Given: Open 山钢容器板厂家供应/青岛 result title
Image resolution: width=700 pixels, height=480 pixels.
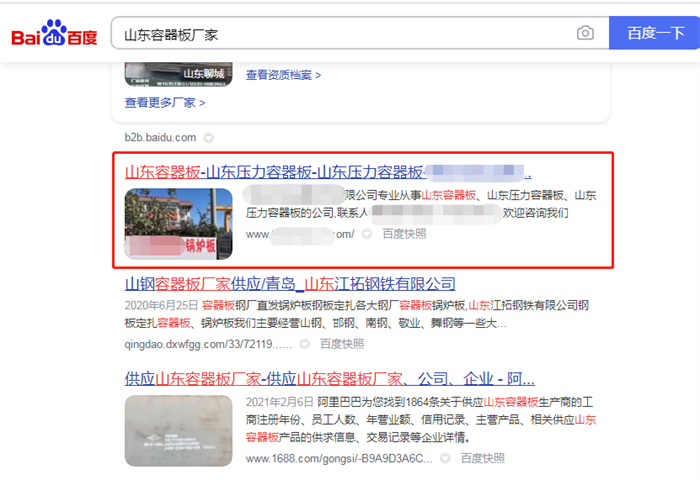Looking at the screenshot, I should 290,284.
